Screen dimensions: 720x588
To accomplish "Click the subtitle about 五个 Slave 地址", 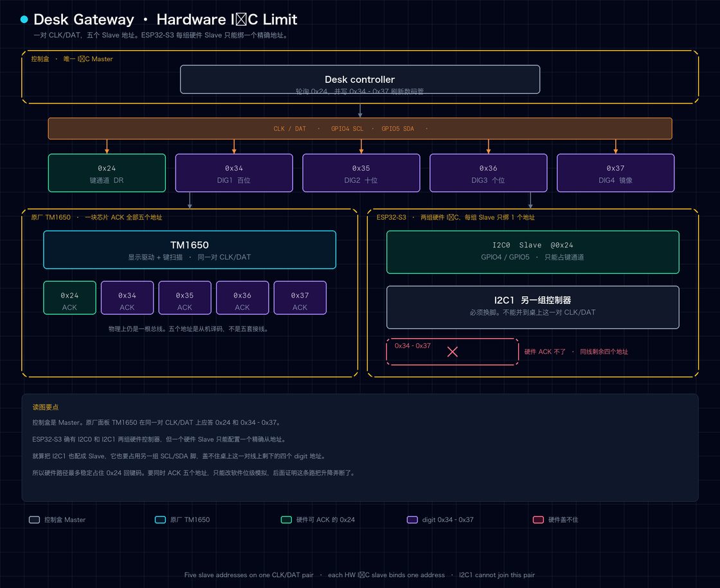I will point(161,35).
